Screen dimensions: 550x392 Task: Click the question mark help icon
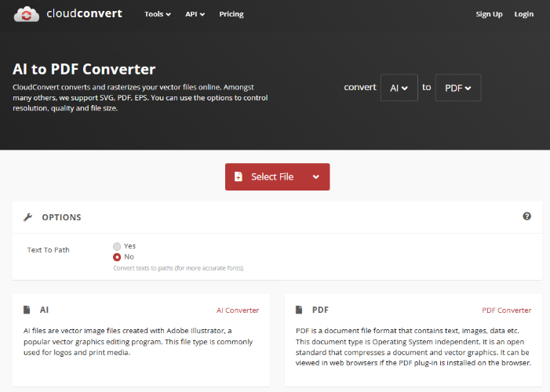pyautogui.click(x=526, y=216)
